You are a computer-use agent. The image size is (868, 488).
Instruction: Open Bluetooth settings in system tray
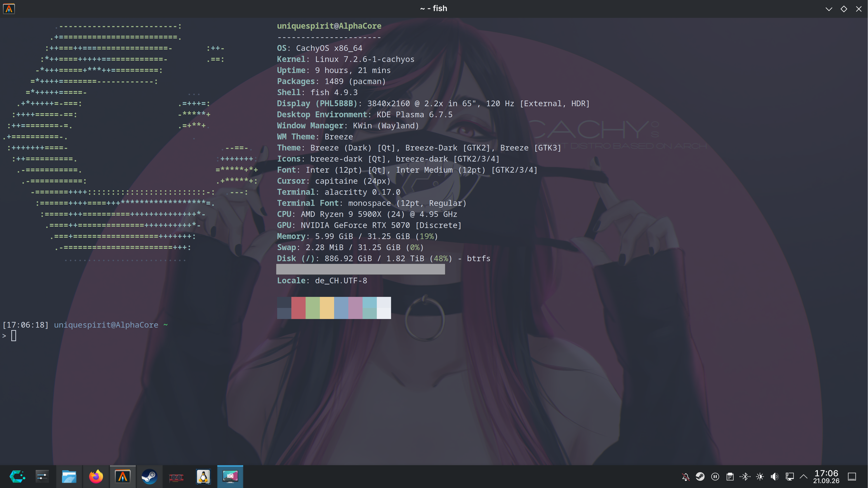[745, 476]
